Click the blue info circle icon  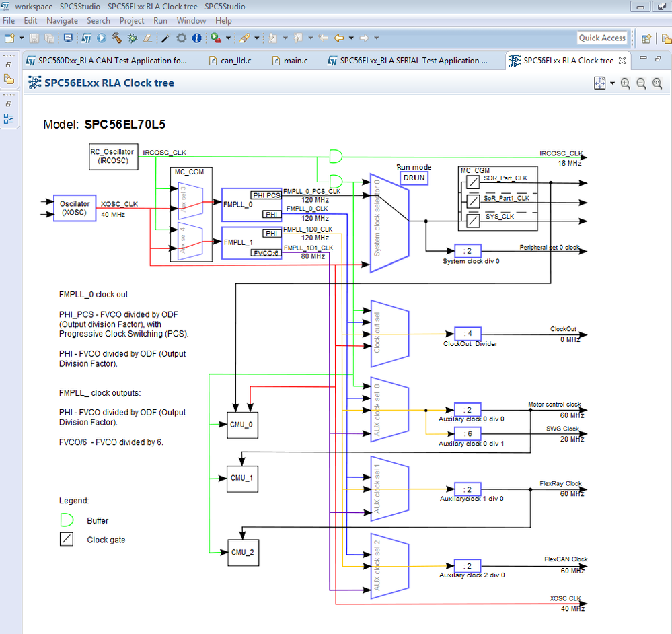pos(196,38)
